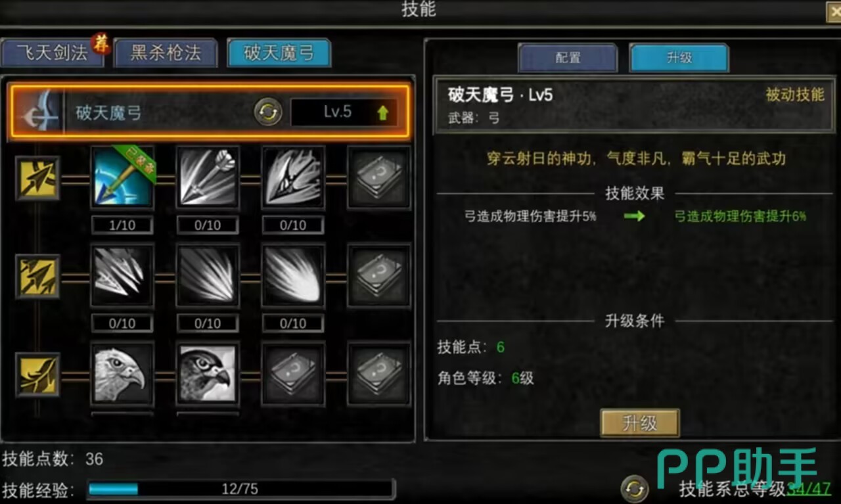The height and width of the screenshot is (504, 841).
Task: Click the green level-up arrow next to Lv.5
Action: (383, 113)
